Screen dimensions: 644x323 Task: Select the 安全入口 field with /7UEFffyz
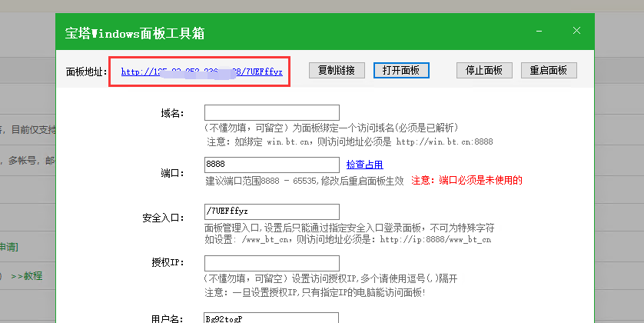272,211
